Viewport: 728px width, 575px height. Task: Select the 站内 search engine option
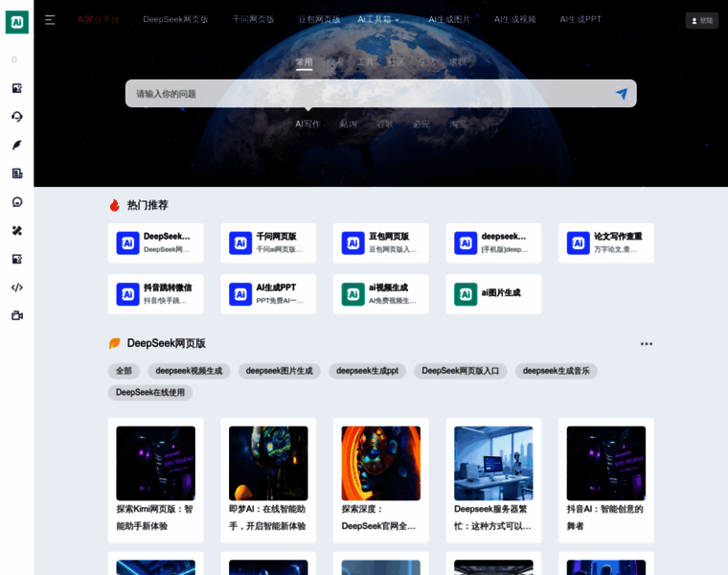349,124
